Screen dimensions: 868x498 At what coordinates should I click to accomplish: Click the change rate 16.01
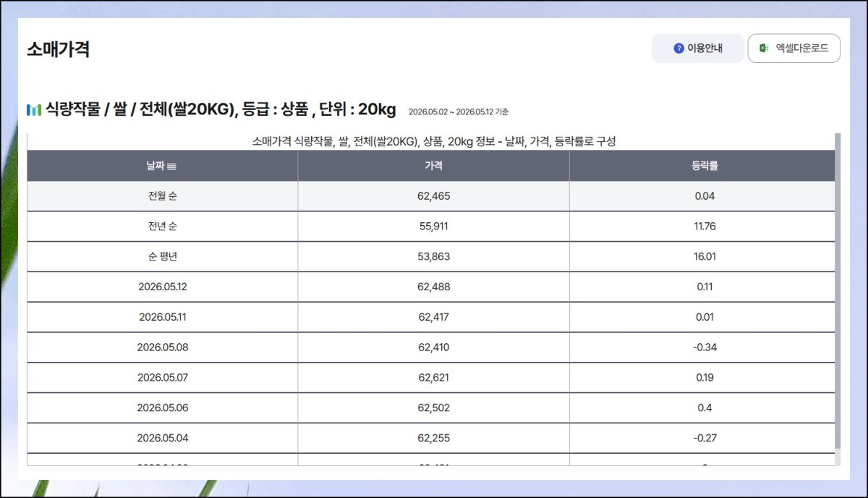[x=705, y=257]
